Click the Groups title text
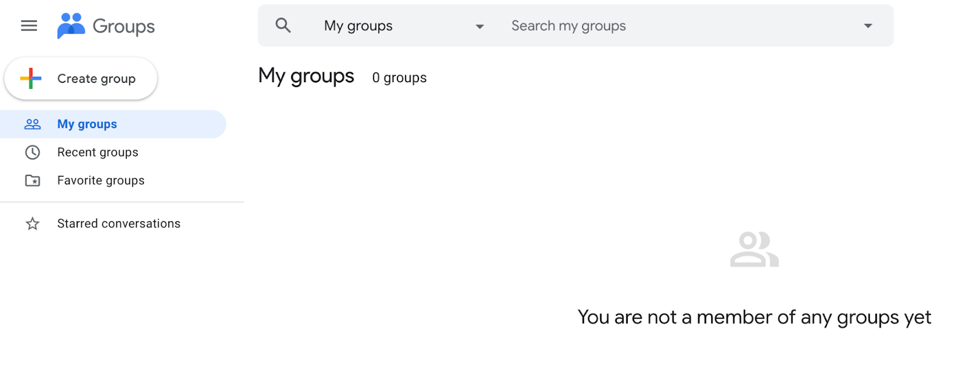The width and height of the screenshot is (980, 369). pos(123,26)
